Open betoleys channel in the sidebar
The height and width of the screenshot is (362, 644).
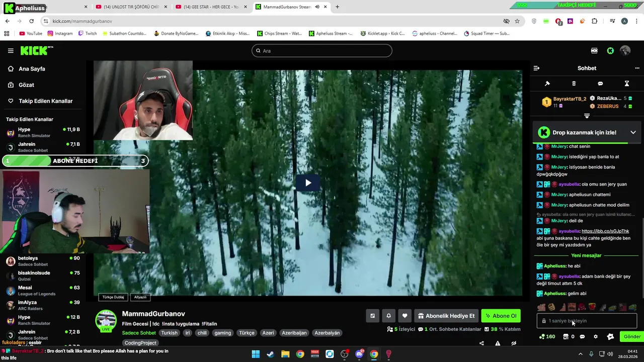coord(43,261)
